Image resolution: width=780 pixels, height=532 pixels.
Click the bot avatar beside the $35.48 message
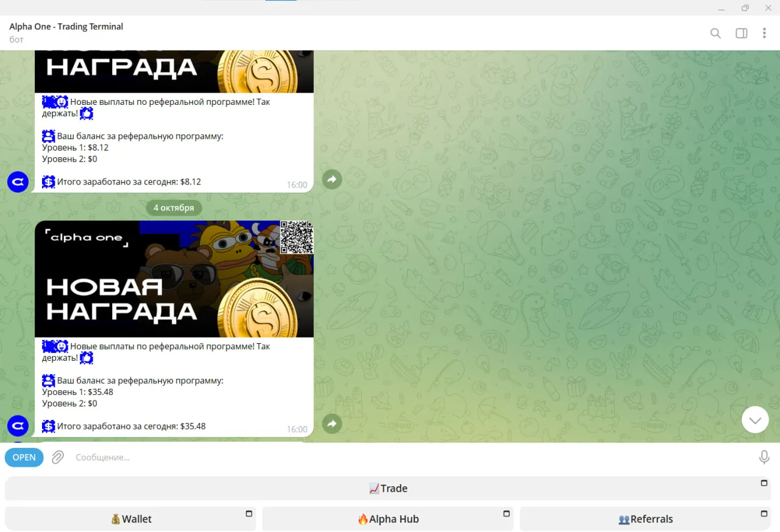18,426
